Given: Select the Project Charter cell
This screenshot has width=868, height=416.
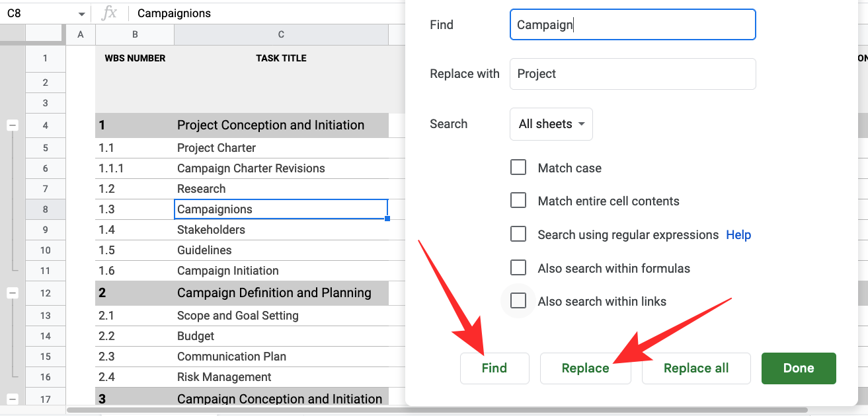Looking at the screenshot, I should click(281, 148).
